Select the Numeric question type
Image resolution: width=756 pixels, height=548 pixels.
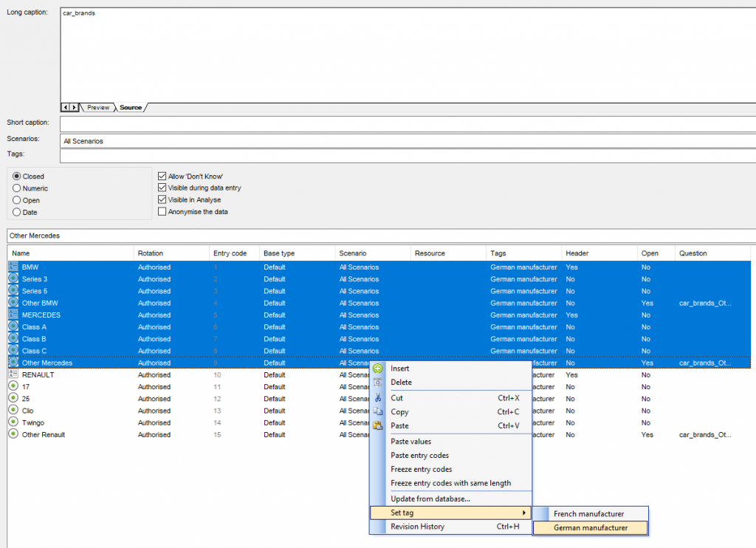(x=16, y=188)
